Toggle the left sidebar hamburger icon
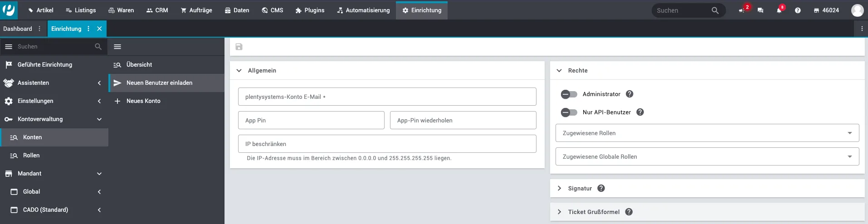 (9, 46)
